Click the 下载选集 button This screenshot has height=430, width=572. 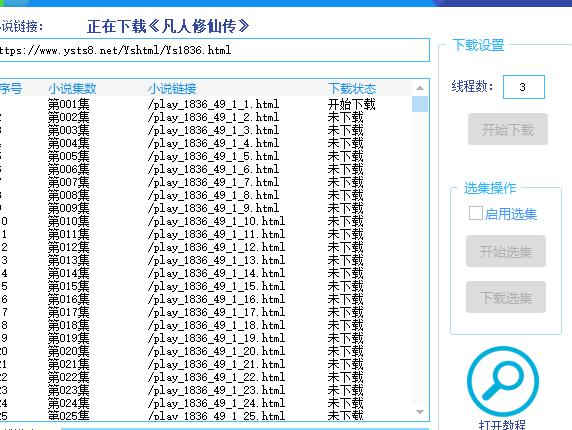point(506,297)
